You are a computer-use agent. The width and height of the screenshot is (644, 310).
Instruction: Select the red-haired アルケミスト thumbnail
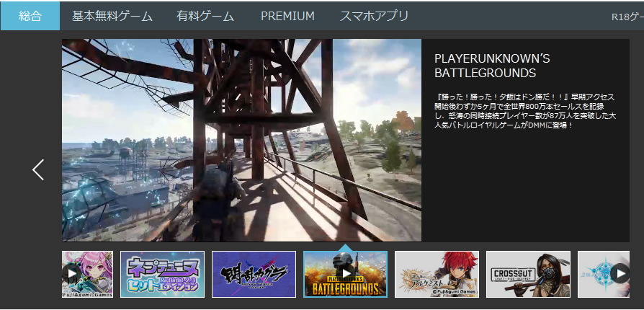[437, 274]
